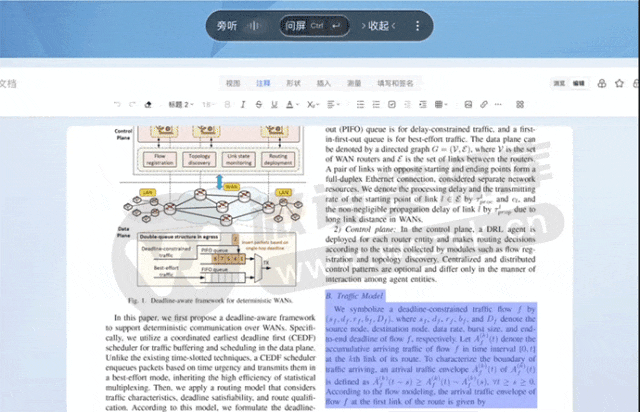Click the bulleted list icon
The width and height of the screenshot is (640, 412).
[360, 105]
